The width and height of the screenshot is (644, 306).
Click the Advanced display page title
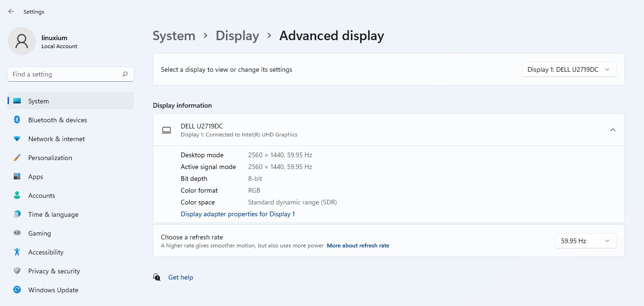332,36
